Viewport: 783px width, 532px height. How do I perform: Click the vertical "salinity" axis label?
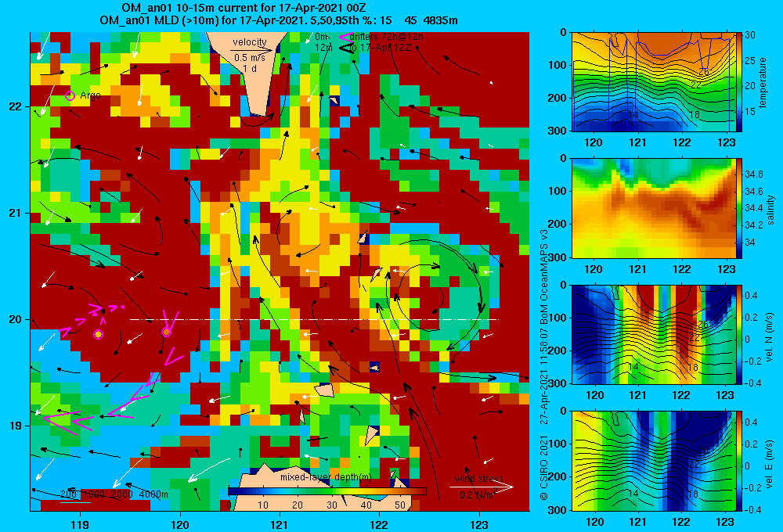pyautogui.click(x=770, y=210)
